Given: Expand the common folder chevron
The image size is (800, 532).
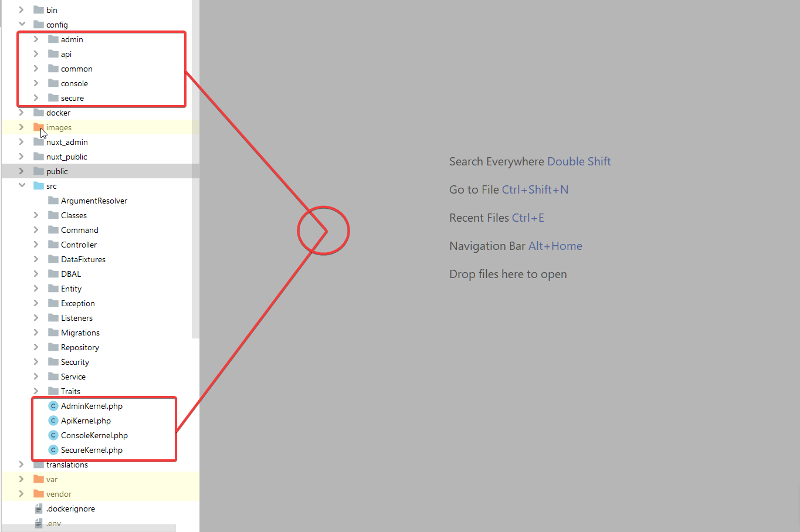Looking at the screenshot, I should (x=36, y=69).
